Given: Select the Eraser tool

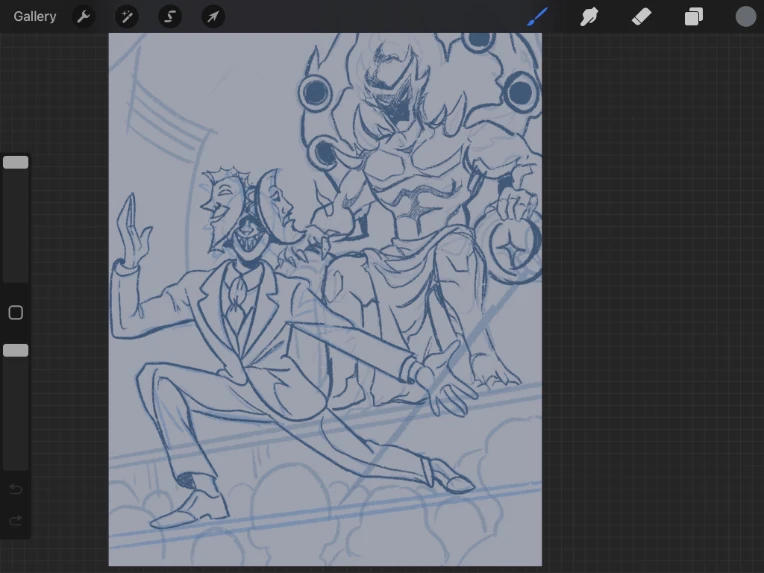Looking at the screenshot, I should pos(641,17).
